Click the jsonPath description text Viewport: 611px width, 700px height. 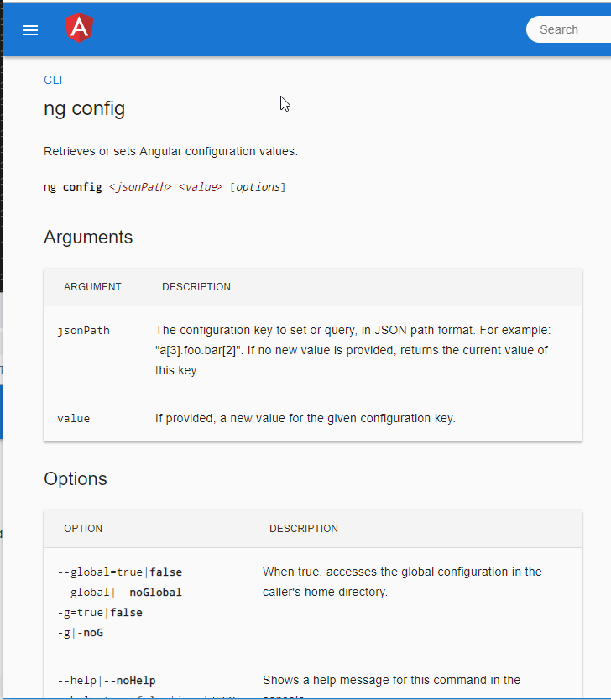(x=353, y=350)
